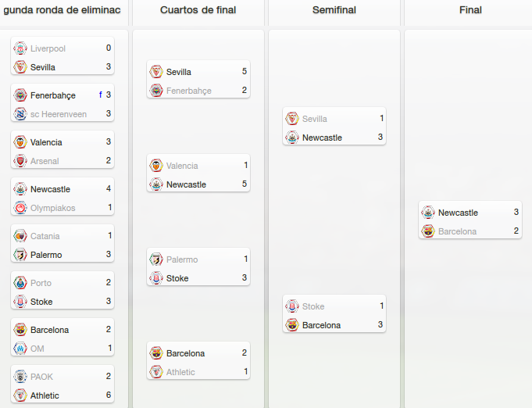Open Athletic team link in second round
The height and width of the screenshot is (408, 532).
point(45,395)
